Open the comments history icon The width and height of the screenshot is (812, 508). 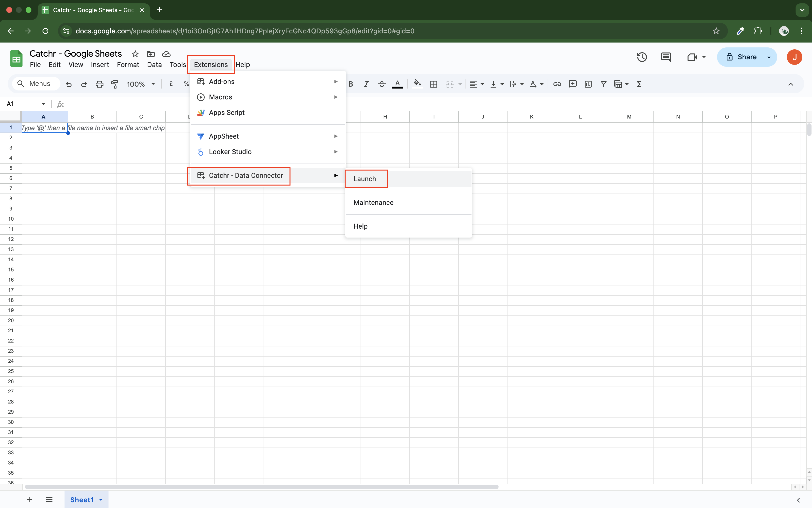(x=666, y=57)
